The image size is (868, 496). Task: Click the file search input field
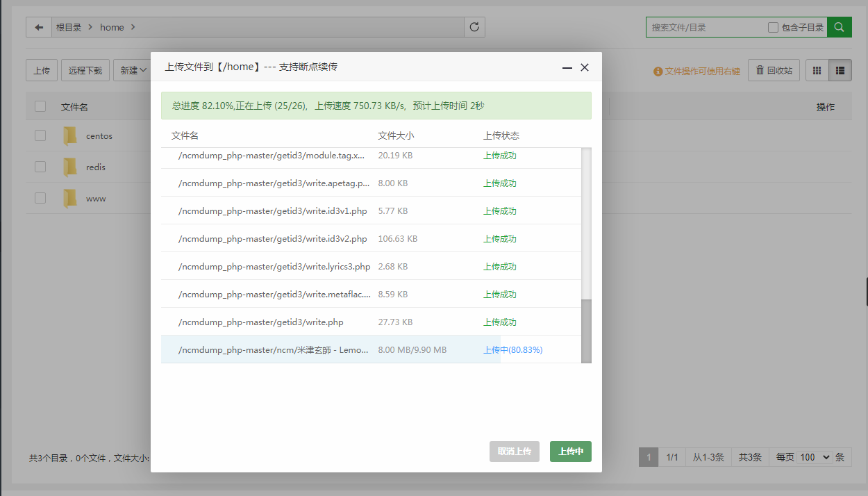pyautogui.click(x=706, y=28)
